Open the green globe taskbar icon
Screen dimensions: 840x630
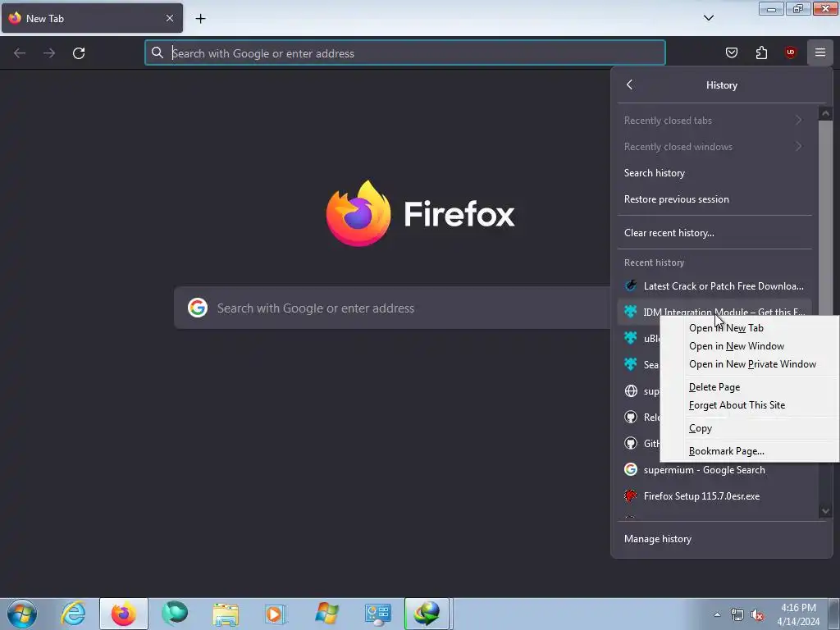click(175, 614)
